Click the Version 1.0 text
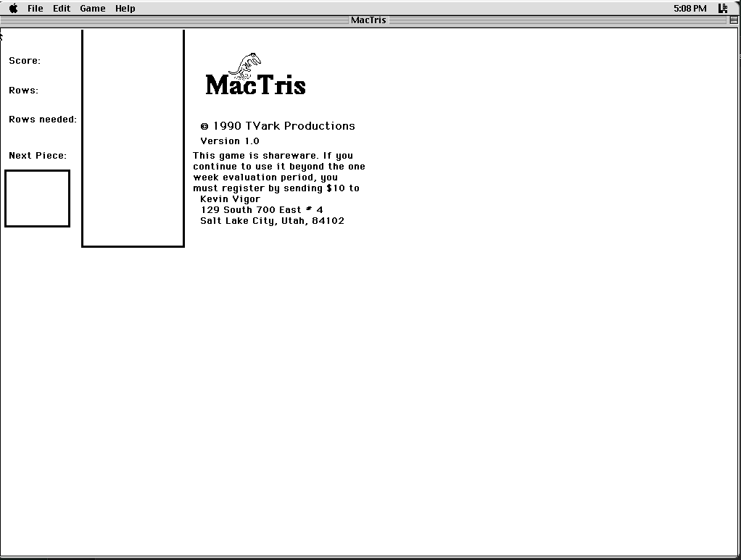Screen dimensions: 741x560 click(x=229, y=141)
